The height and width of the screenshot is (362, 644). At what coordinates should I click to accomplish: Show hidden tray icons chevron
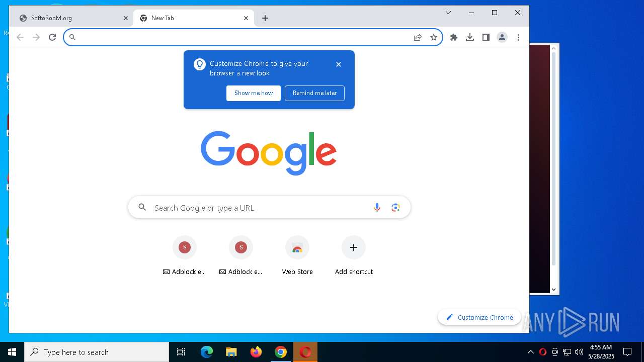(x=530, y=352)
